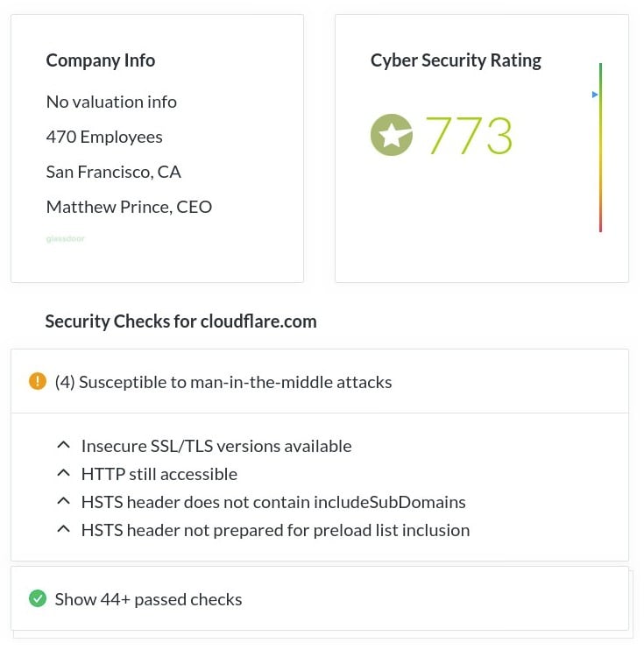
Task: Open HSTS header includeSubDomains item text
Action: click(x=273, y=502)
